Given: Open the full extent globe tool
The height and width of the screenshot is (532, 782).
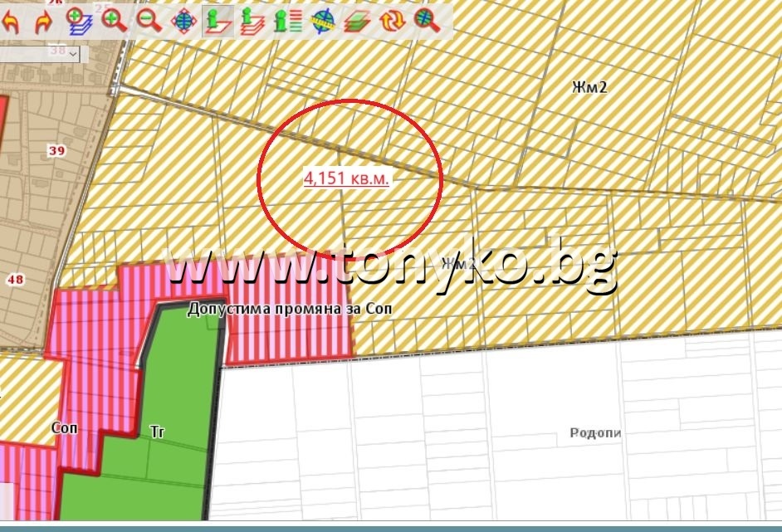Looking at the screenshot, I should 183,20.
